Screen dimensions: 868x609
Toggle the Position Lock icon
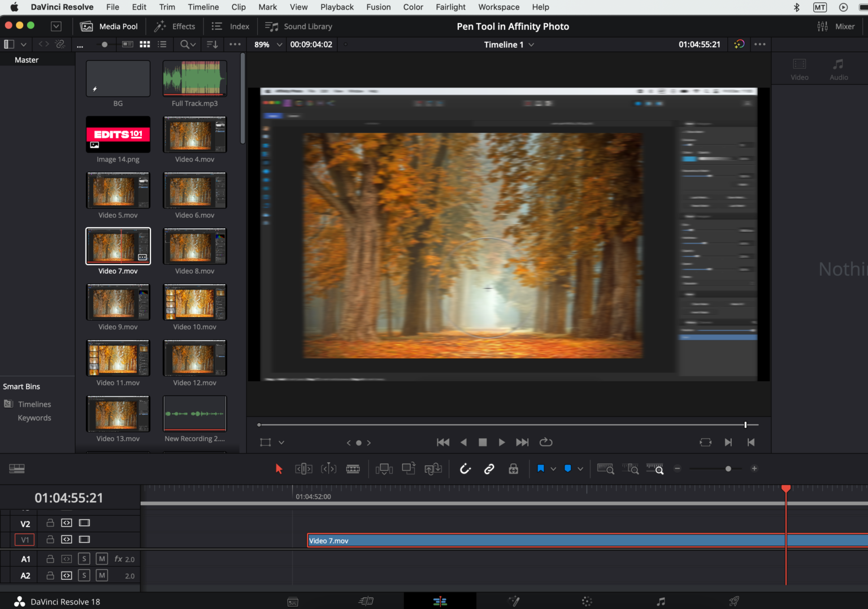pos(514,469)
